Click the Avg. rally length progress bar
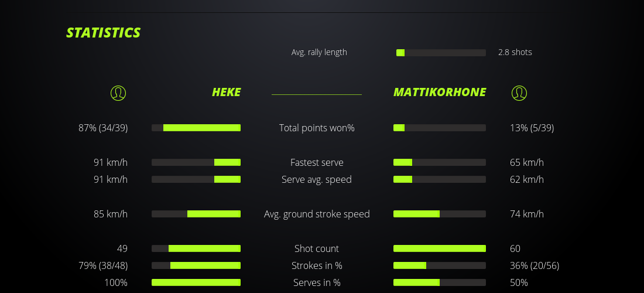644x293 pixels. (x=441, y=53)
